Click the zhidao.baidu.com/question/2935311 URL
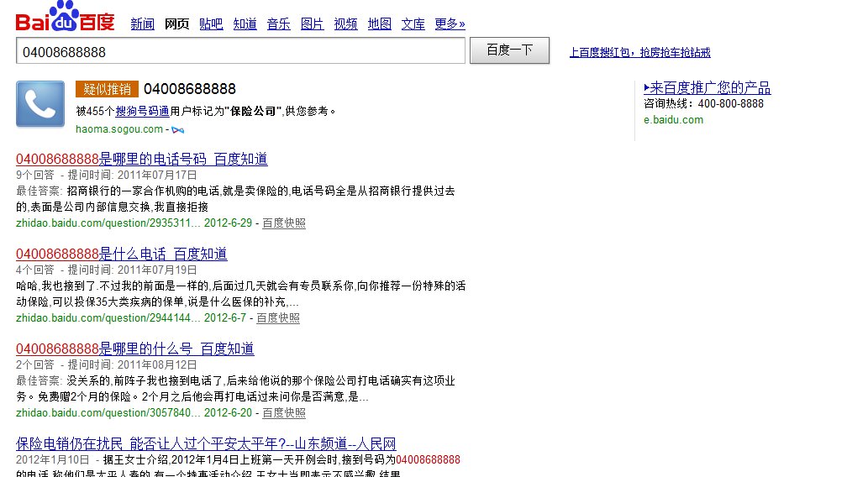Image resolution: width=868 pixels, height=477 pixels. (108, 223)
